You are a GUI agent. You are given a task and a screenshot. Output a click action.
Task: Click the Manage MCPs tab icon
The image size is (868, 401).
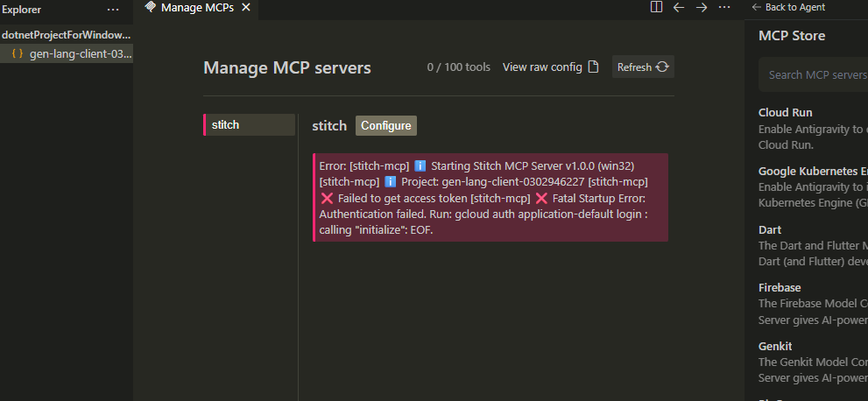[x=151, y=7]
